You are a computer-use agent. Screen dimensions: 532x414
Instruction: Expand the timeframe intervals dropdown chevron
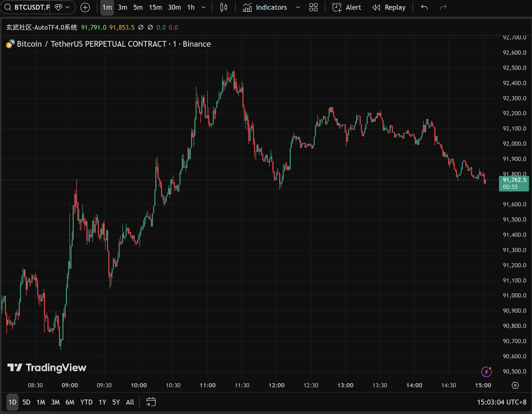tap(203, 7)
